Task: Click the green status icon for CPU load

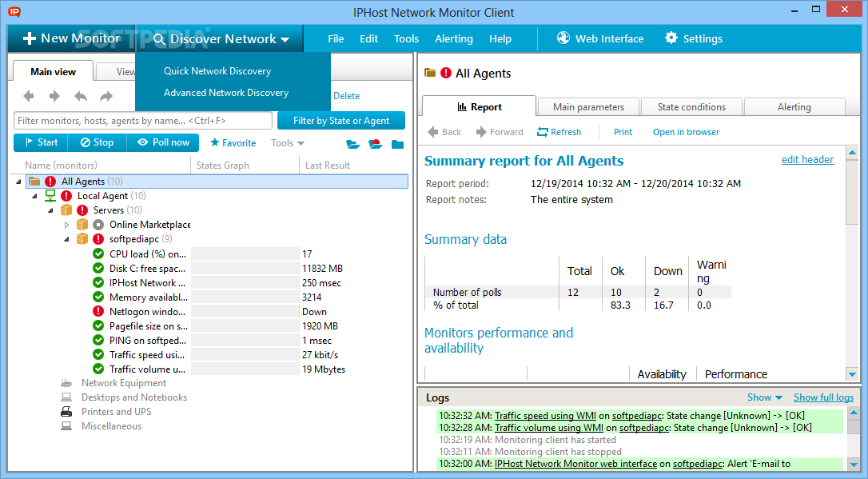Action: pyautogui.click(x=98, y=253)
